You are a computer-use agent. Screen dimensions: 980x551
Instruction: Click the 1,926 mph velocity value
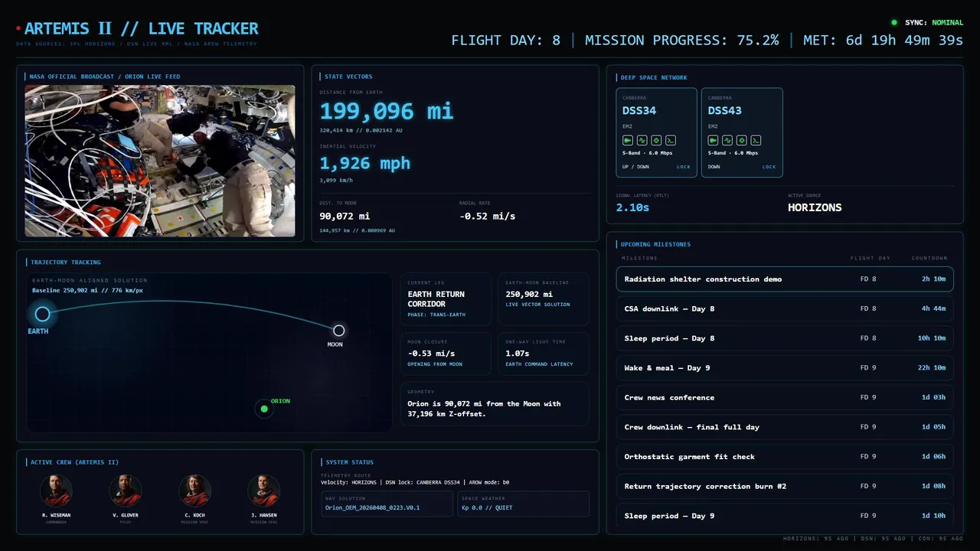tap(364, 163)
